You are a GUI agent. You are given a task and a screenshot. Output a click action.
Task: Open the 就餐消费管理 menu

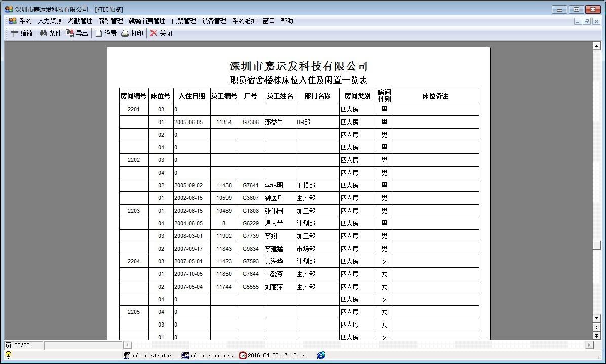(147, 21)
